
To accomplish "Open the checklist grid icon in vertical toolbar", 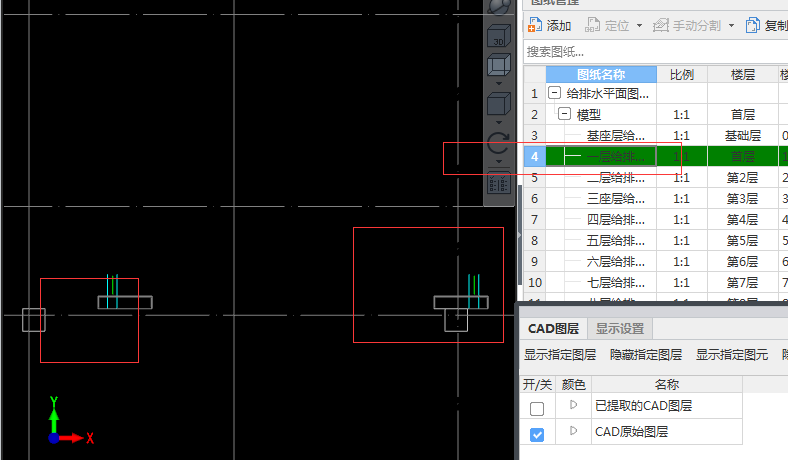I will (499, 182).
